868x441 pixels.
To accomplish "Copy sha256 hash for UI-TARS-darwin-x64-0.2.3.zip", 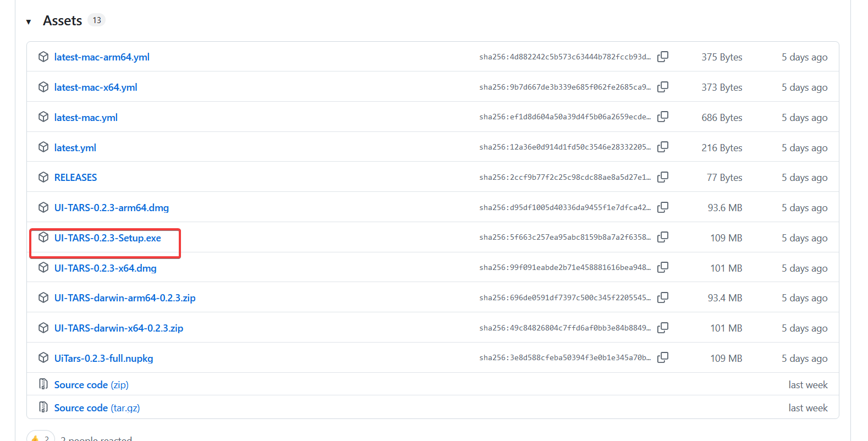I will pyautogui.click(x=663, y=328).
